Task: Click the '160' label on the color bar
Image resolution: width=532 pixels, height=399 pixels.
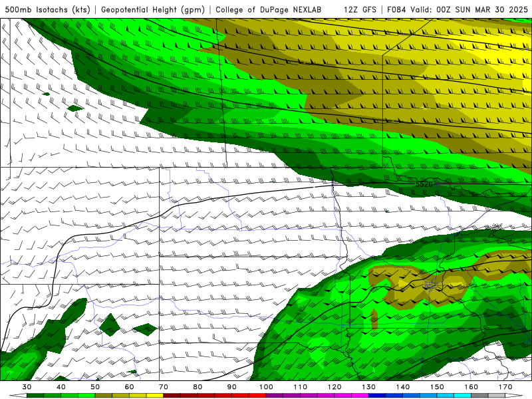Action: point(471,387)
